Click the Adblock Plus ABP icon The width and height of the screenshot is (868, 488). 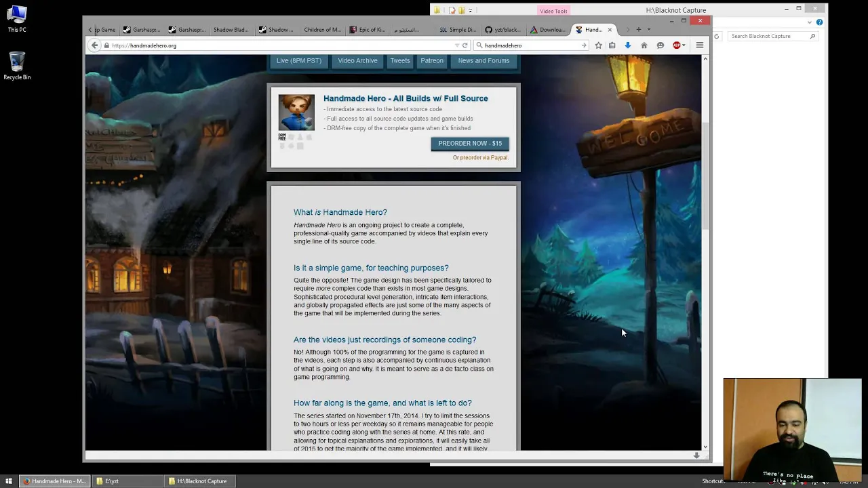(x=676, y=45)
